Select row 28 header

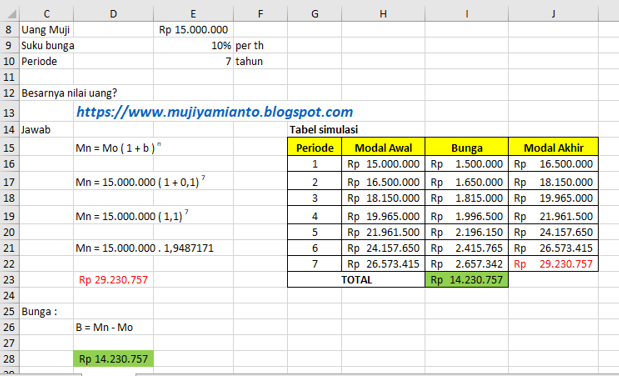9,359
